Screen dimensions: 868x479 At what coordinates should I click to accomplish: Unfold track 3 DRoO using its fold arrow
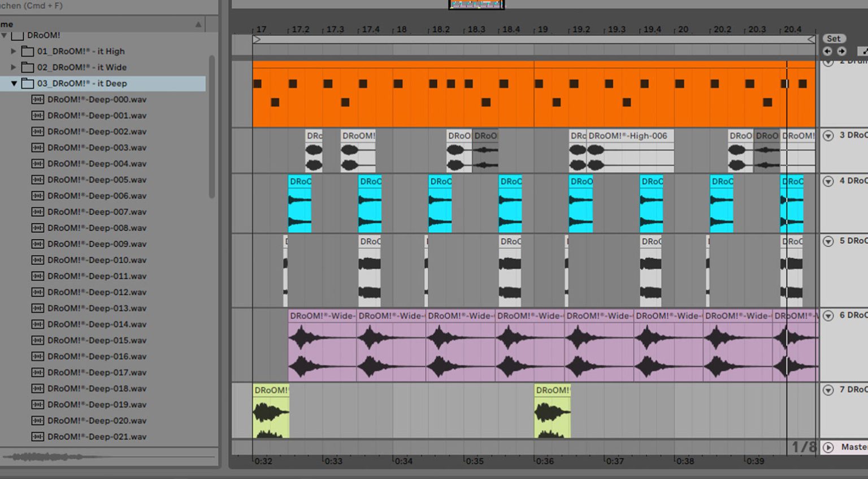(x=828, y=136)
